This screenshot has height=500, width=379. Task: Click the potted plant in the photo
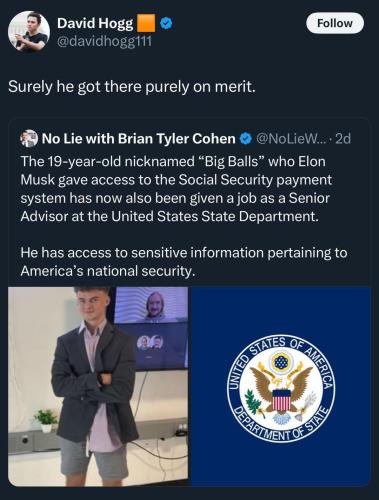click(46, 420)
